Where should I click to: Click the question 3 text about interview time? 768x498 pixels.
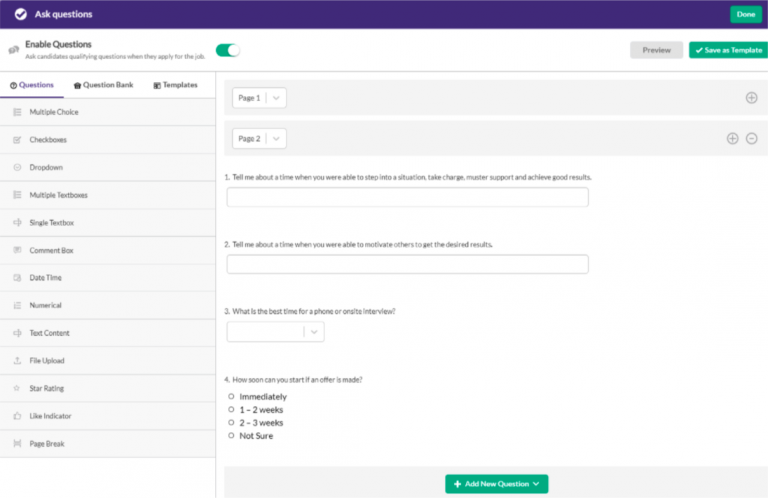pyautogui.click(x=313, y=311)
